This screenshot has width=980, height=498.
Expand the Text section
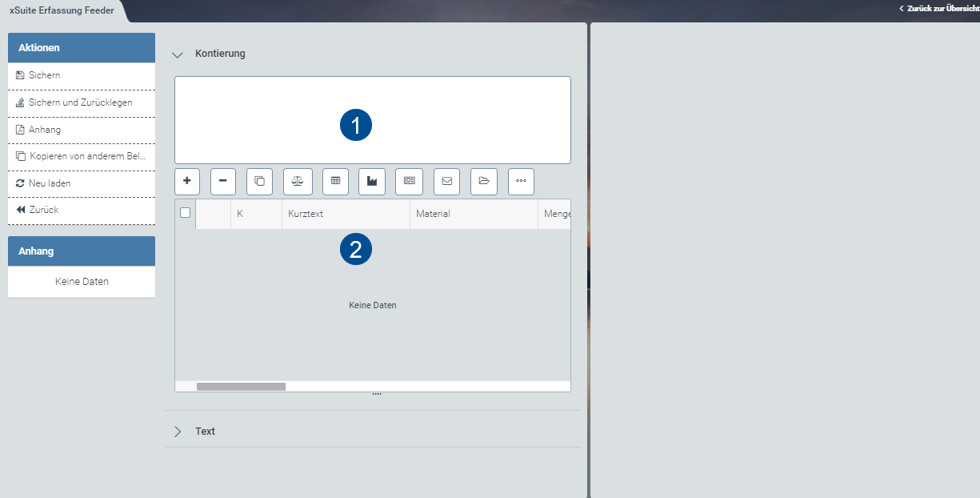tap(178, 432)
